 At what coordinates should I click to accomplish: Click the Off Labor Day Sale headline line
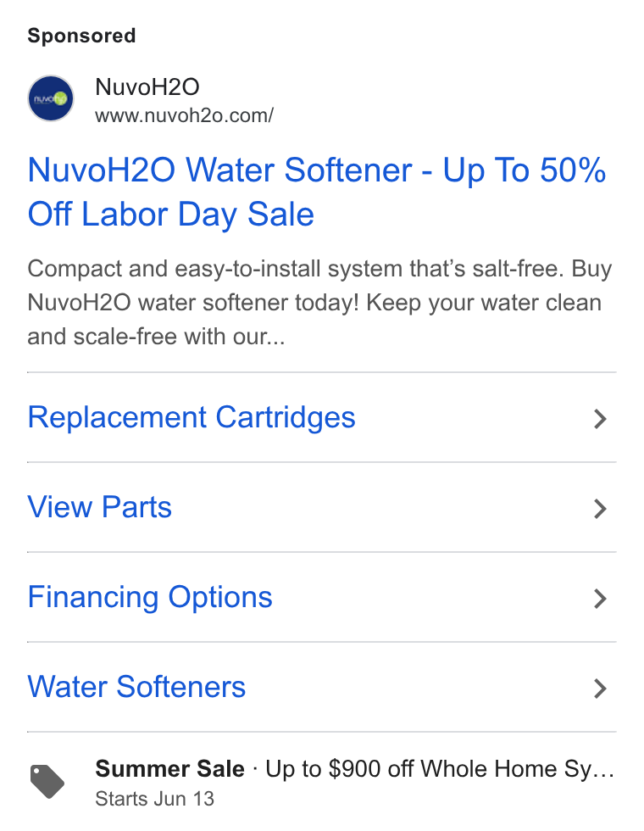coord(170,215)
